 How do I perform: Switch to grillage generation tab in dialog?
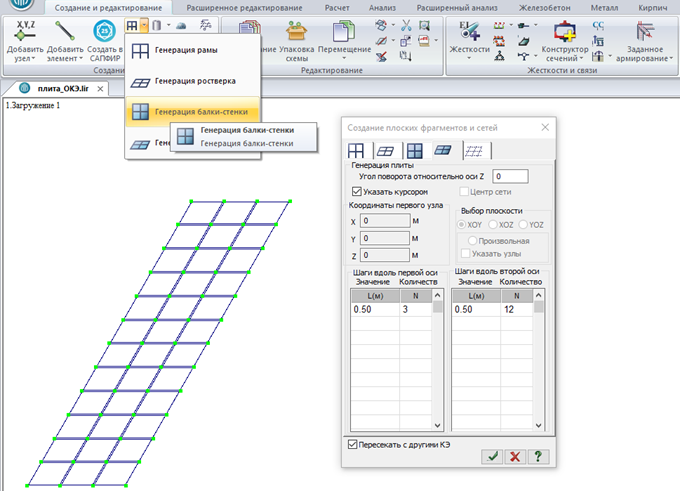pyautogui.click(x=385, y=151)
